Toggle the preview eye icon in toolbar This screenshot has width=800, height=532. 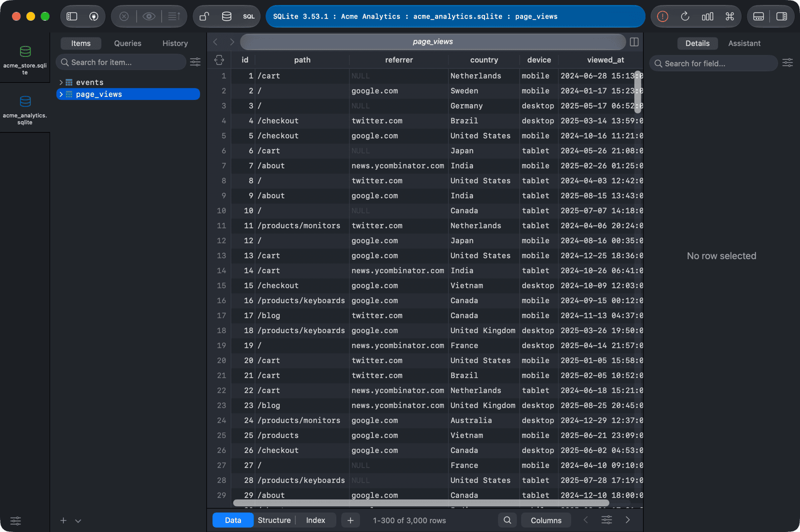(x=148, y=16)
